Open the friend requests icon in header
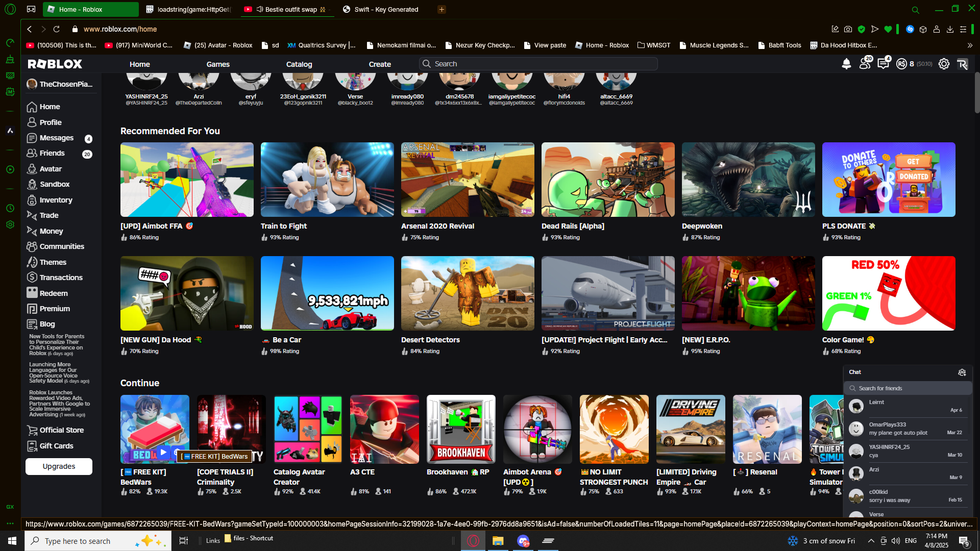 point(865,64)
